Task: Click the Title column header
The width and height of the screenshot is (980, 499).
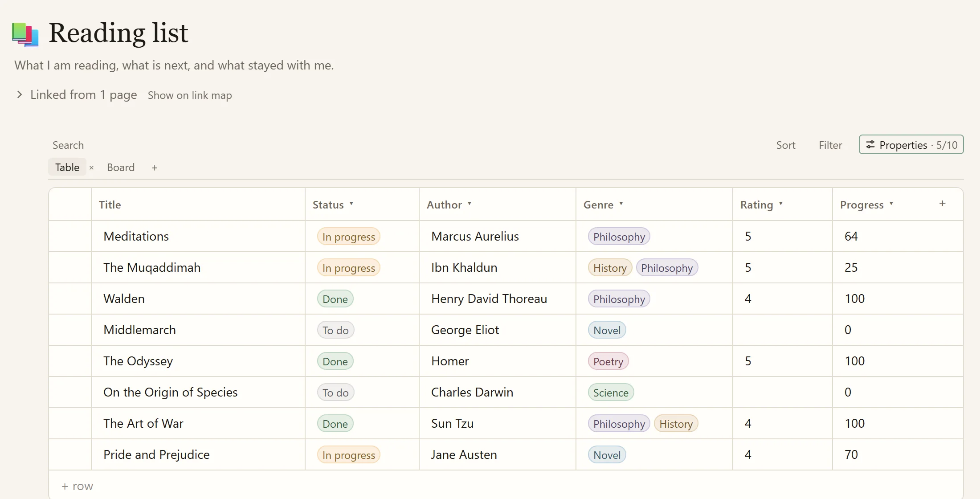Action: [x=198, y=205]
